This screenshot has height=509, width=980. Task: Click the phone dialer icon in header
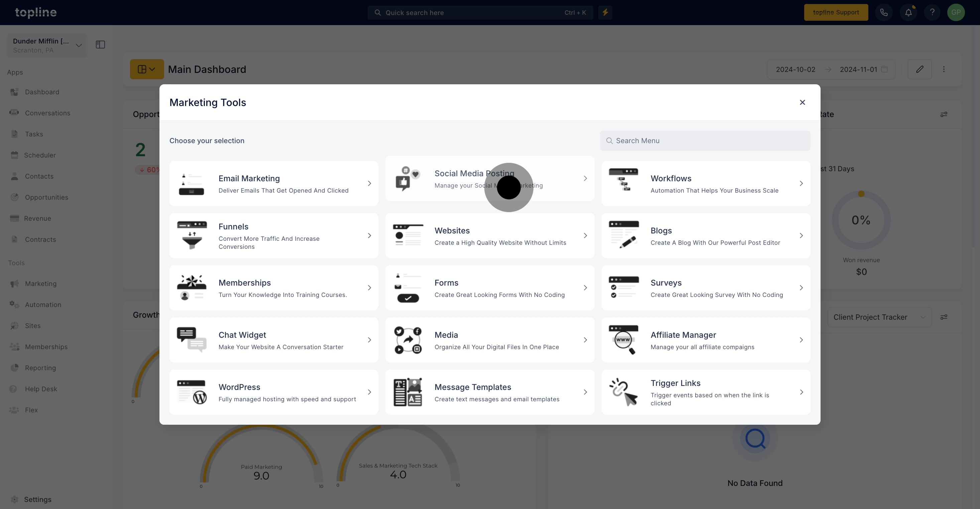[x=883, y=13]
